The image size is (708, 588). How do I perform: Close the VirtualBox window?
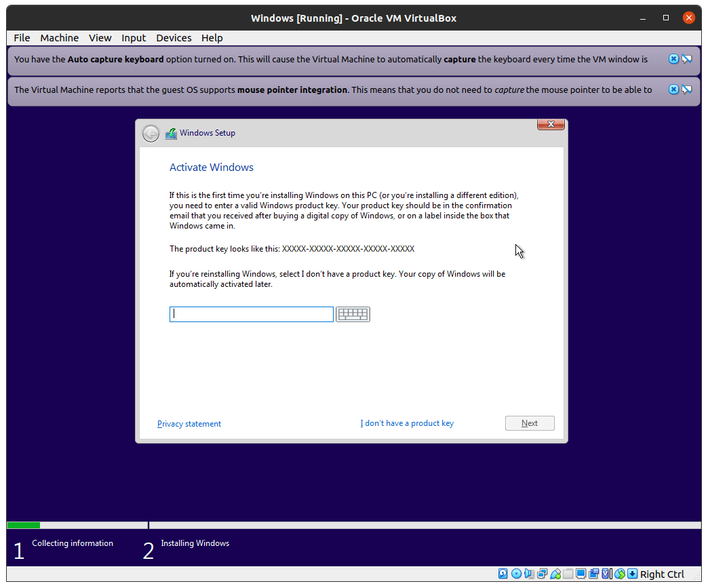pyautogui.click(x=688, y=18)
